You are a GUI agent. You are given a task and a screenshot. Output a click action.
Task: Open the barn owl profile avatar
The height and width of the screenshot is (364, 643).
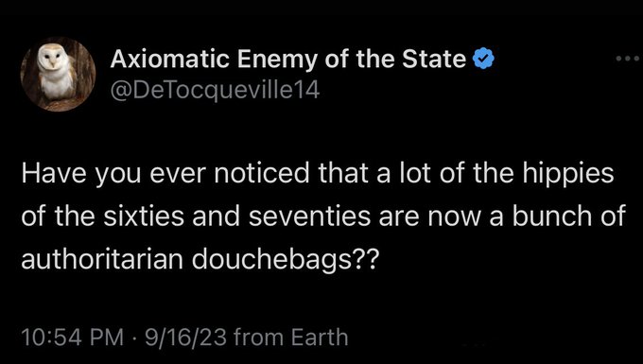[58, 74]
